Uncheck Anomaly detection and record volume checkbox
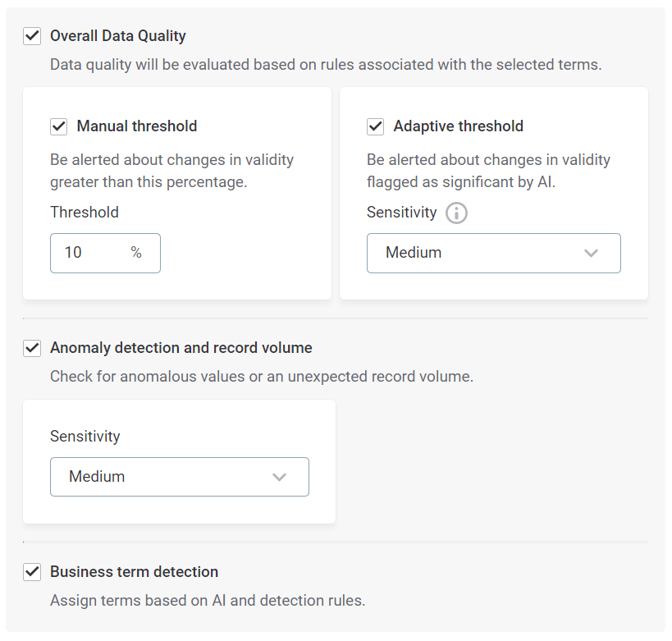The image size is (672, 641). tap(32, 348)
